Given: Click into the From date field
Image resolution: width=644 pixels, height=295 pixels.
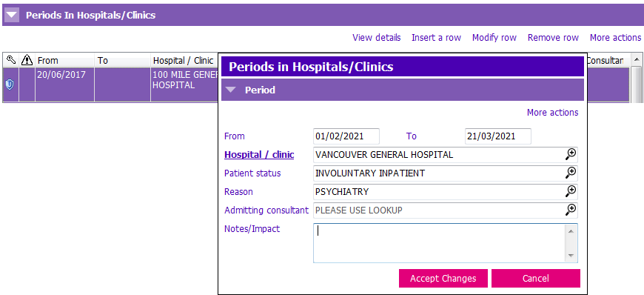Looking at the screenshot, I should click(346, 136).
